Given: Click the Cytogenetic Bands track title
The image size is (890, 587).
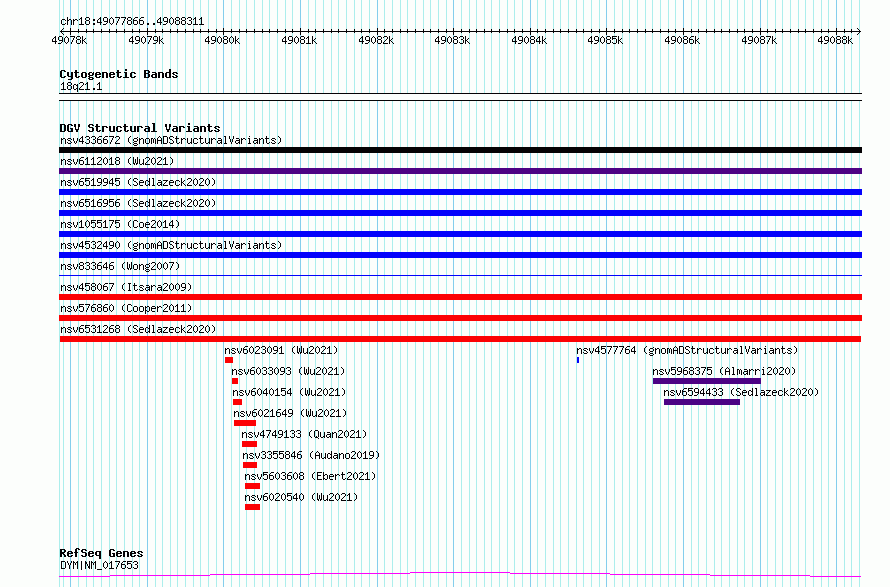Looking at the screenshot, I should click(x=119, y=74).
